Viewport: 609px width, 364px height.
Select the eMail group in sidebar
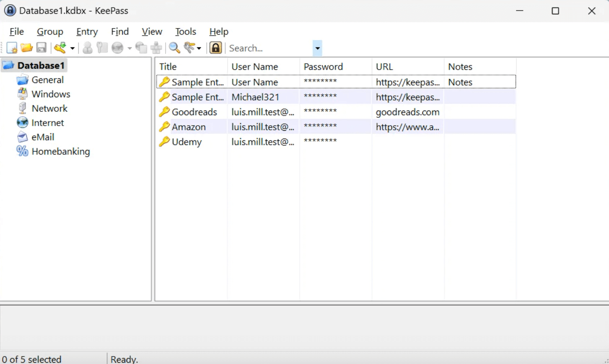(43, 137)
